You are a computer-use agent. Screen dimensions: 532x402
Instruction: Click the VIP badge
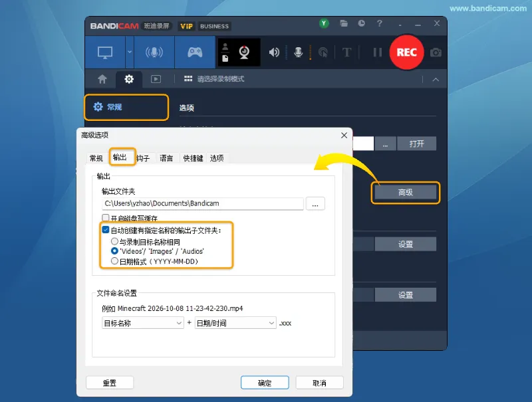coord(186,26)
